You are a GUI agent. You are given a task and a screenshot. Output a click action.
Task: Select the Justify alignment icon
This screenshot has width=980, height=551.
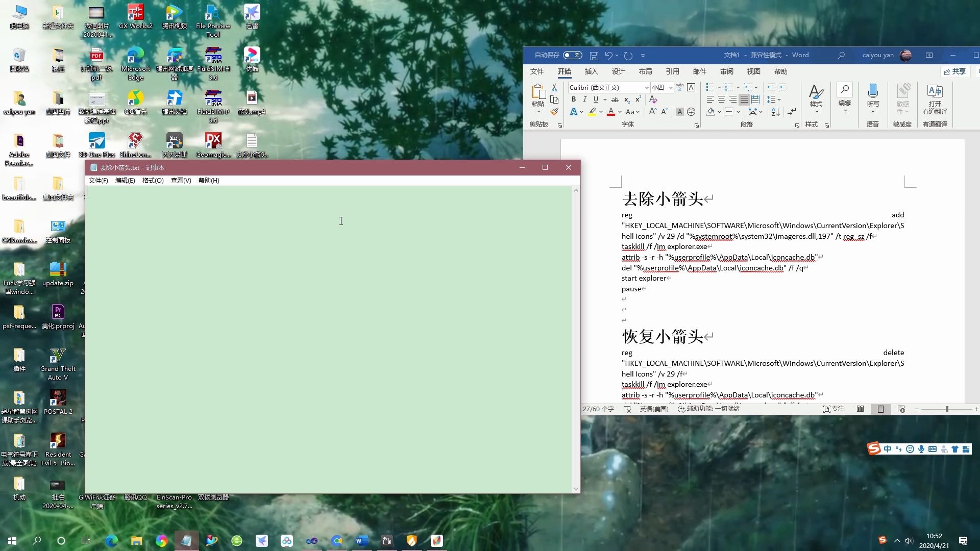point(744,99)
